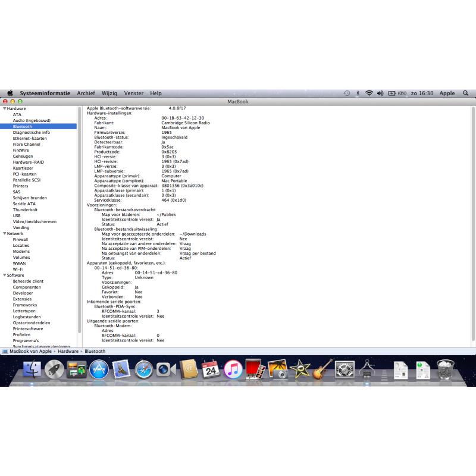476x476 pixels.
Task: Select ATA in the sidebar
Action: point(17,114)
